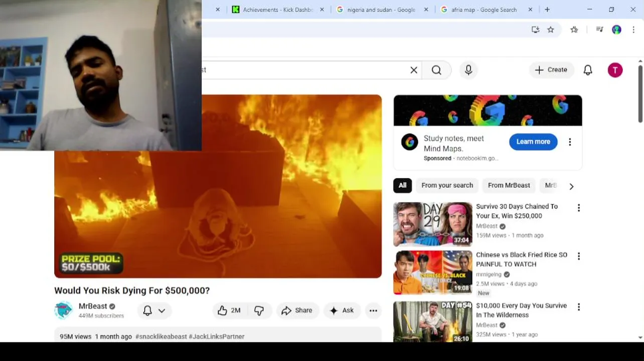
Task: Open YouTube notifications bell
Action: [x=588, y=70]
